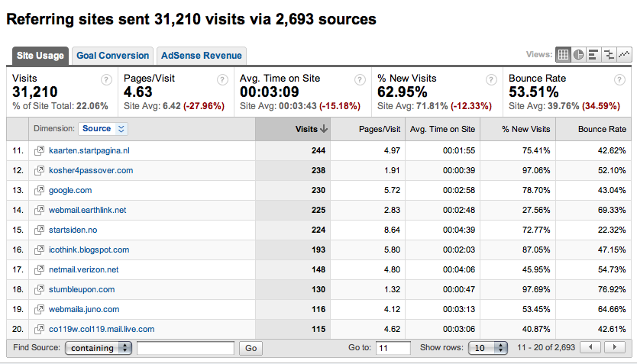
Task: Open help icon for Visits metric
Action: pos(106,80)
